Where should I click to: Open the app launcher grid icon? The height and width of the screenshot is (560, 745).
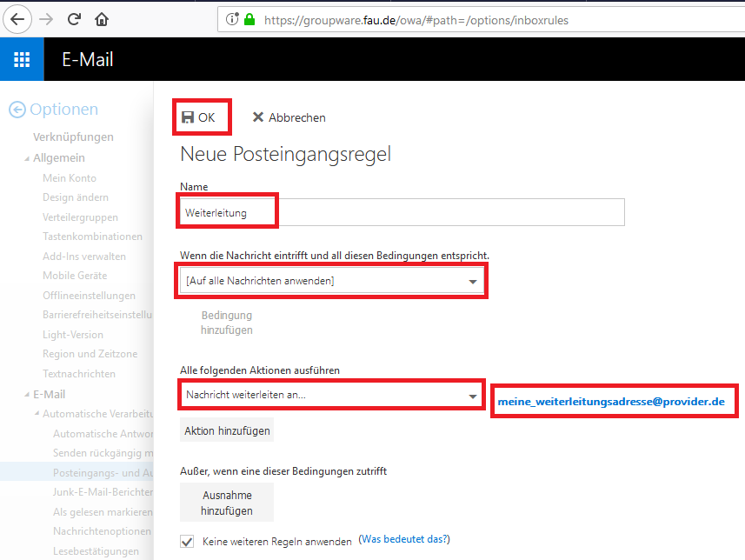pyautogui.click(x=22, y=60)
